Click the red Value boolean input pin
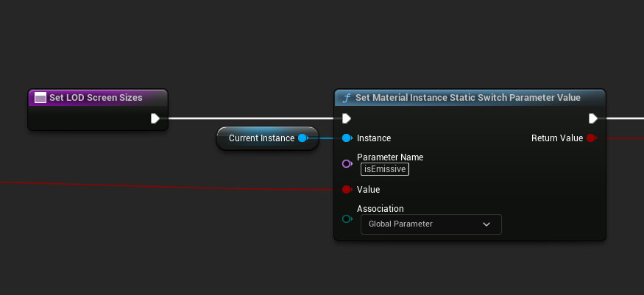 pos(347,190)
